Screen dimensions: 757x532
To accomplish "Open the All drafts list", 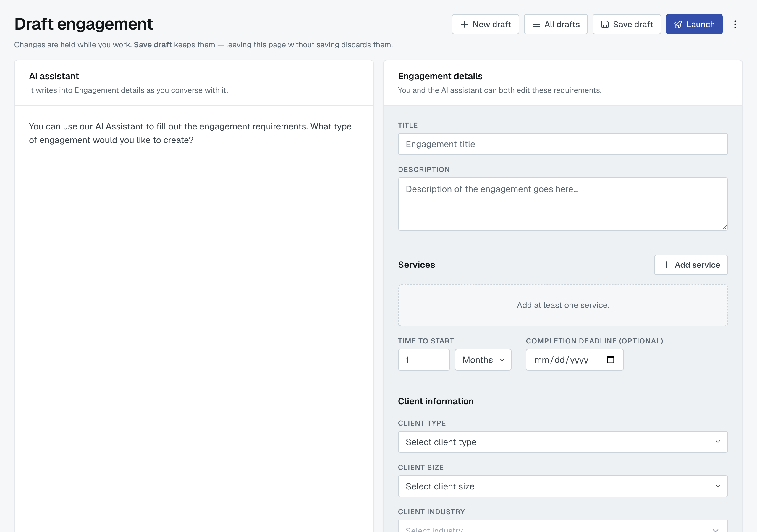I will tap(556, 24).
